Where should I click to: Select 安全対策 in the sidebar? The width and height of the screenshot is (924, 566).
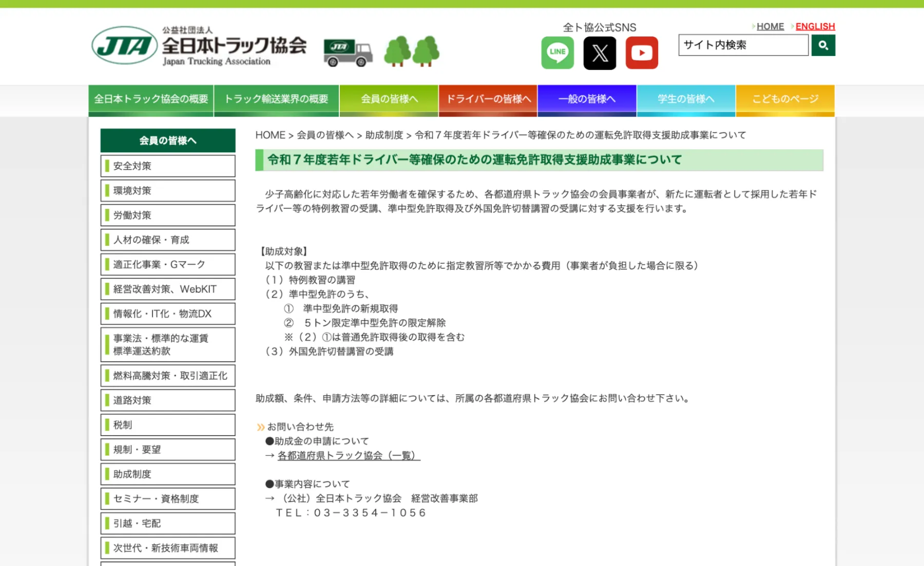(167, 165)
